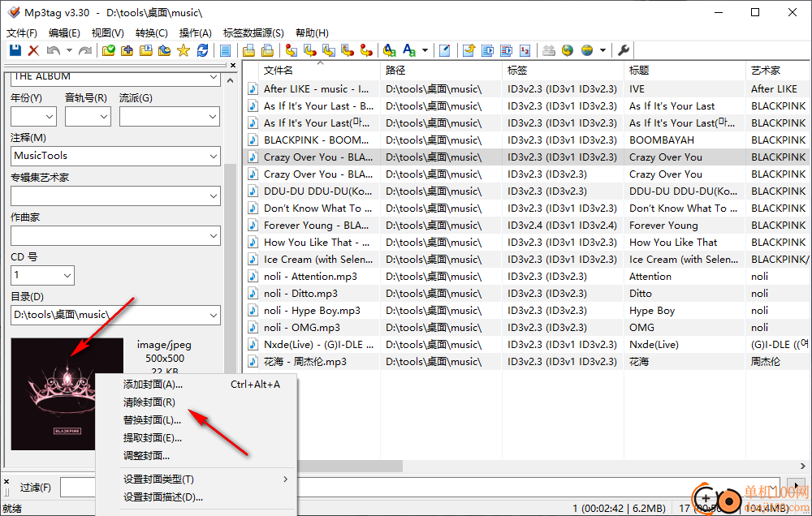
Task: Expand the 年份(Y) year combo box
Action: click(50, 117)
